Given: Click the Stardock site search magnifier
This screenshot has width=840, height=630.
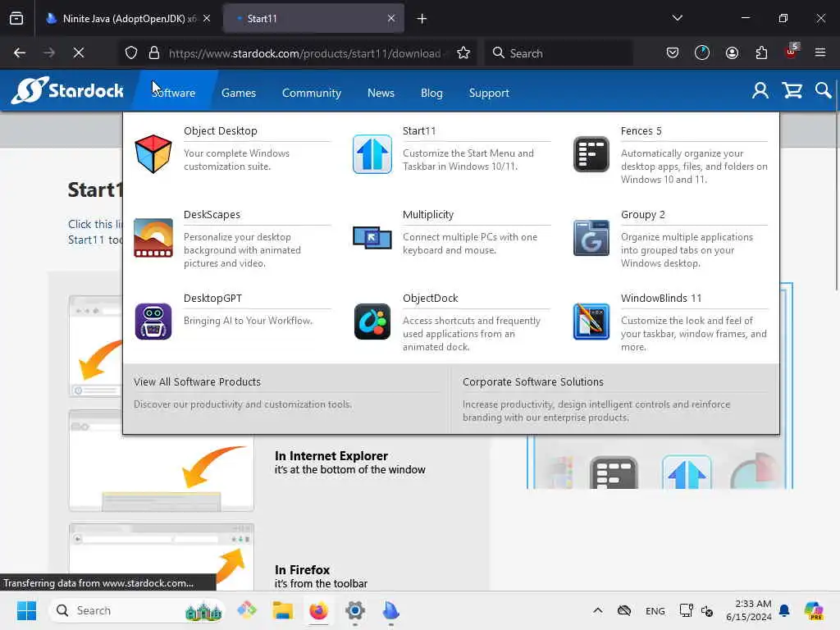Looking at the screenshot, I should pos(823,90).
